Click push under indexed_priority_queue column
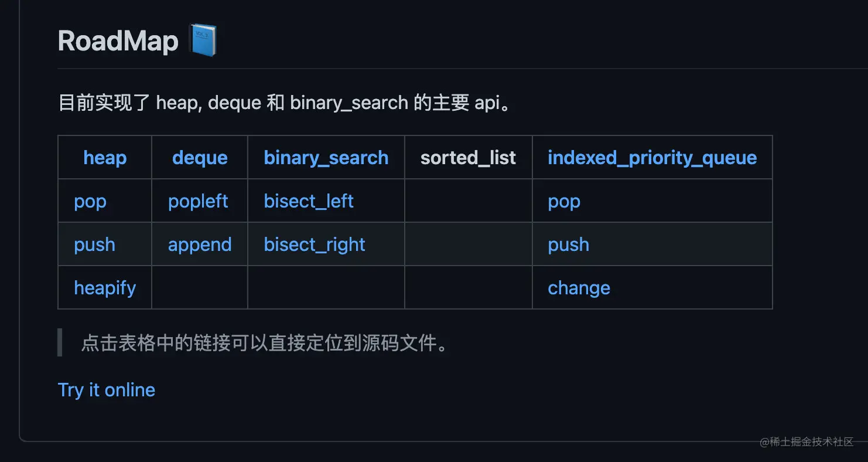 point(568,244)
